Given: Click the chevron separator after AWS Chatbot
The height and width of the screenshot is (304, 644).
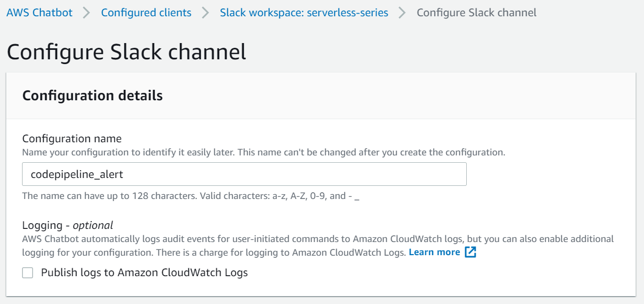Looking at the screenshot, I should pos(87,13).
